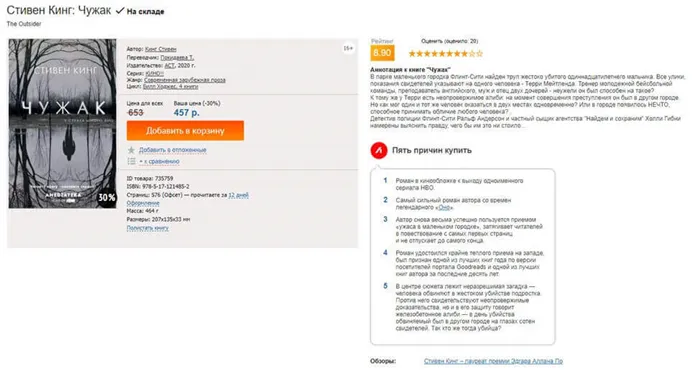Click the 30% discount badge on cover
Image resolution: width=700 pixels, height=370 pixels.
107,197
